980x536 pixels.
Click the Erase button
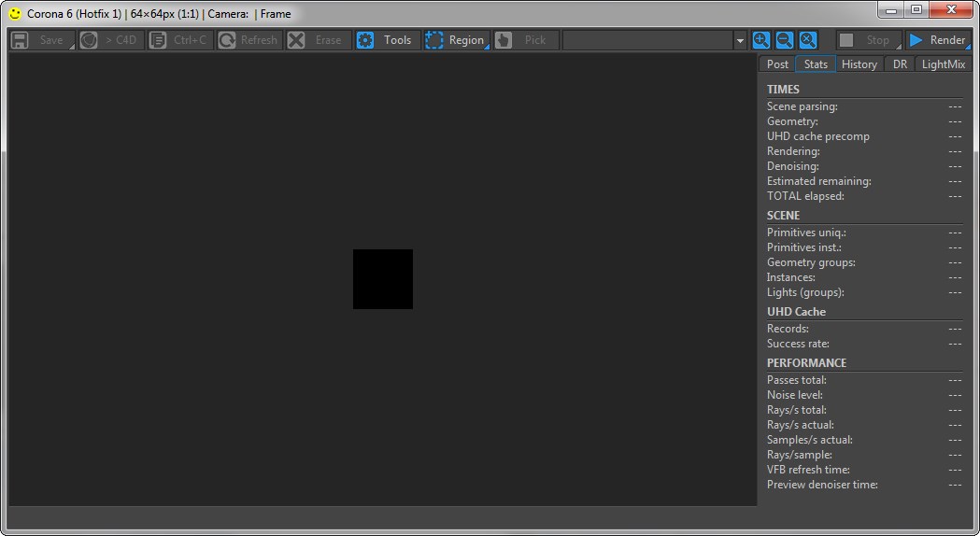click(319, 40)
